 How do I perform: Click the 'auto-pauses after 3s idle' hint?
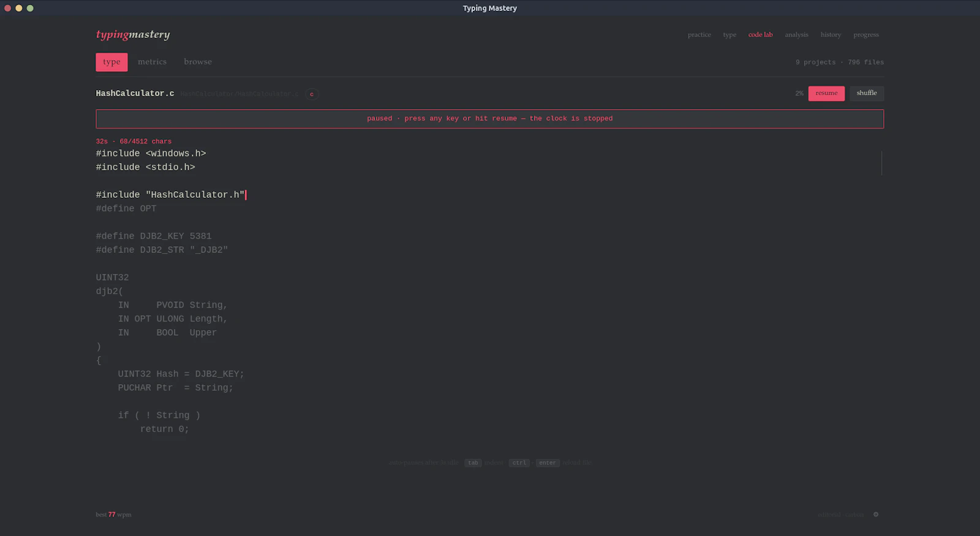[x=423, y=463]
